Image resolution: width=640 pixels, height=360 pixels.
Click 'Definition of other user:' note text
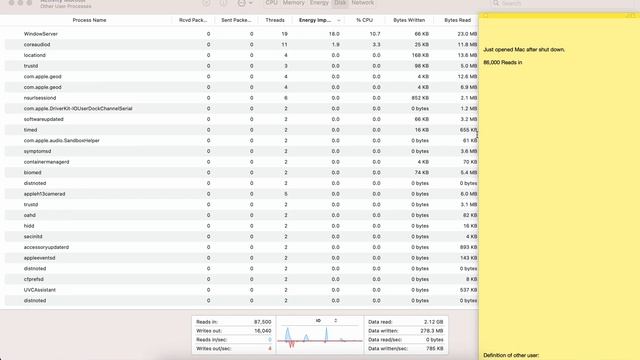(511, 355)
